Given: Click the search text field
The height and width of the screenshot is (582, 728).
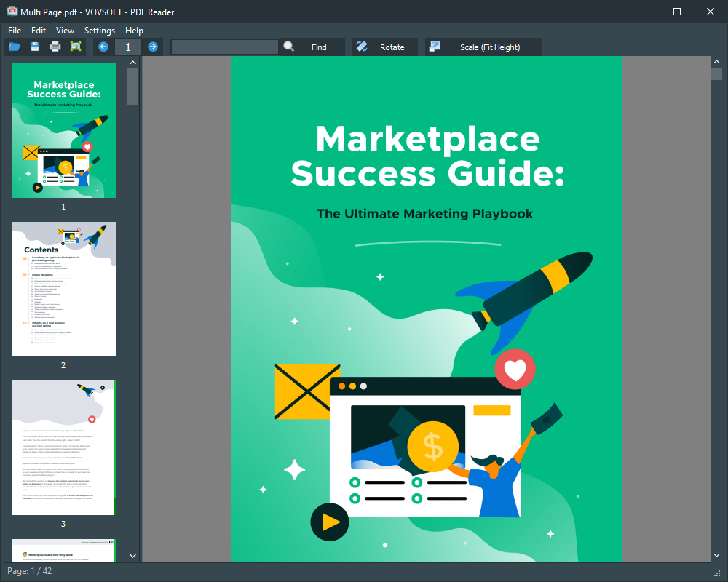Looking at the screenshot, I should coord(225,47).
